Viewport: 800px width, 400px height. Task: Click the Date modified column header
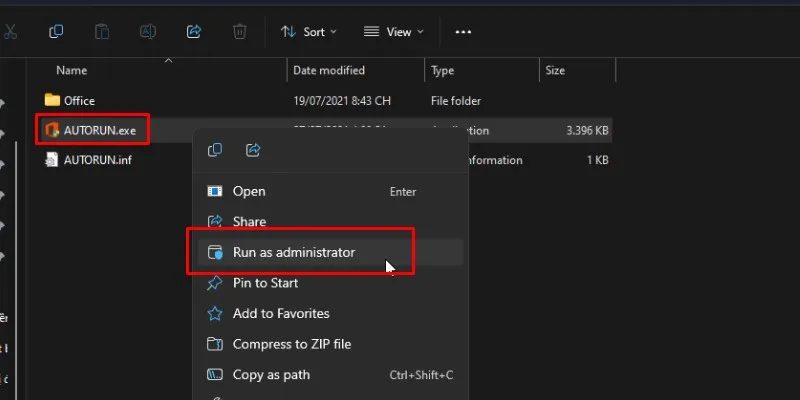329,71
